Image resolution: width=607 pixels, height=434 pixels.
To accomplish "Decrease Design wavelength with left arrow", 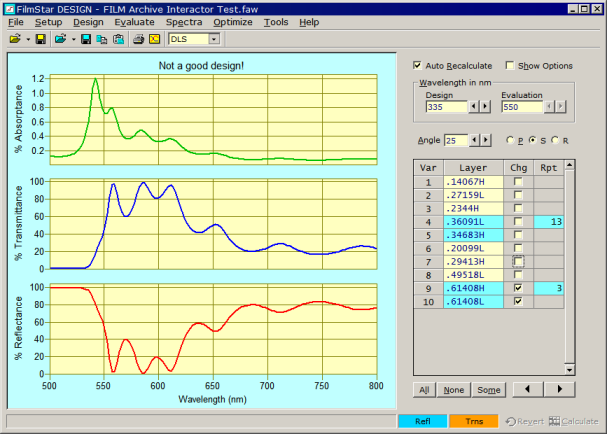I will [474, 106].
